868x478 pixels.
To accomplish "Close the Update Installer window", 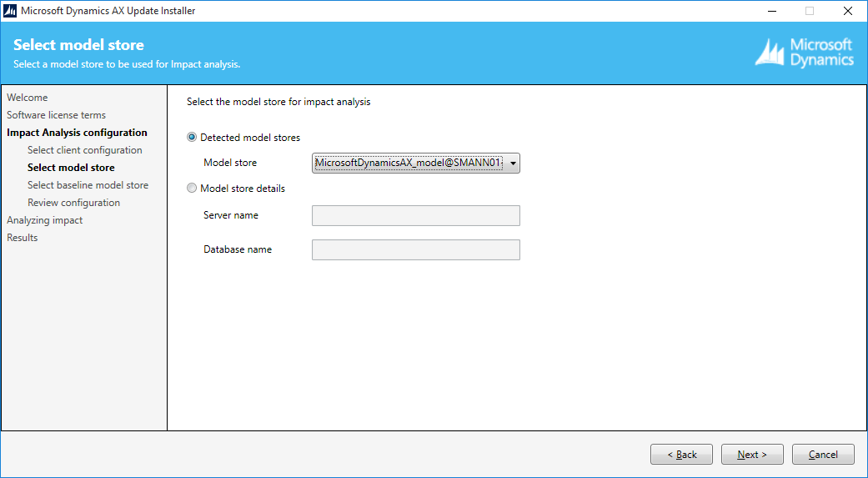I will [x=847, y=11].
